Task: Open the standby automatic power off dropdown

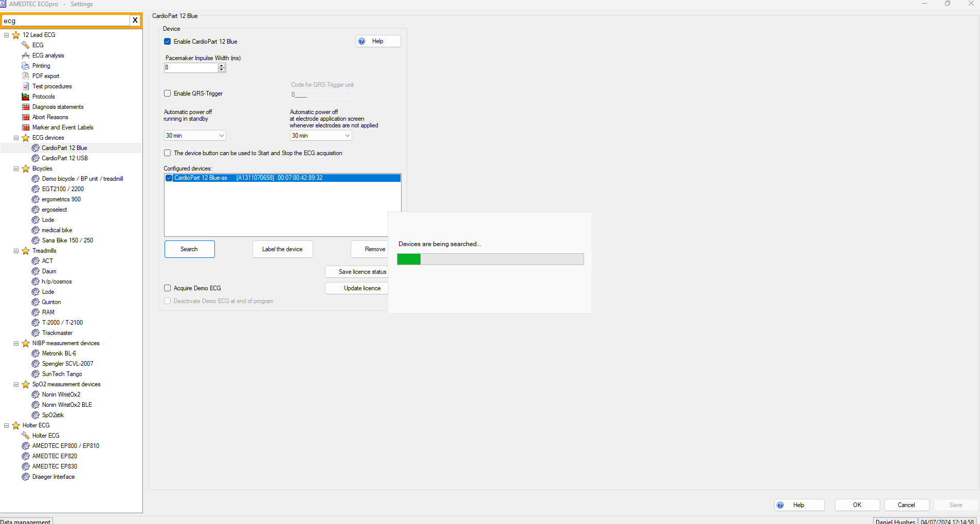Action: point(195,136)
